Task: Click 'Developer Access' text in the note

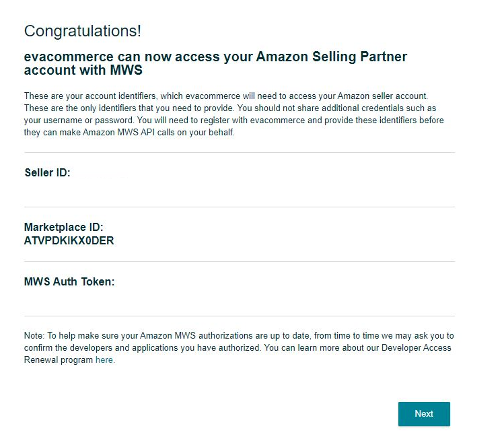Action: click(x=417, y=347)
